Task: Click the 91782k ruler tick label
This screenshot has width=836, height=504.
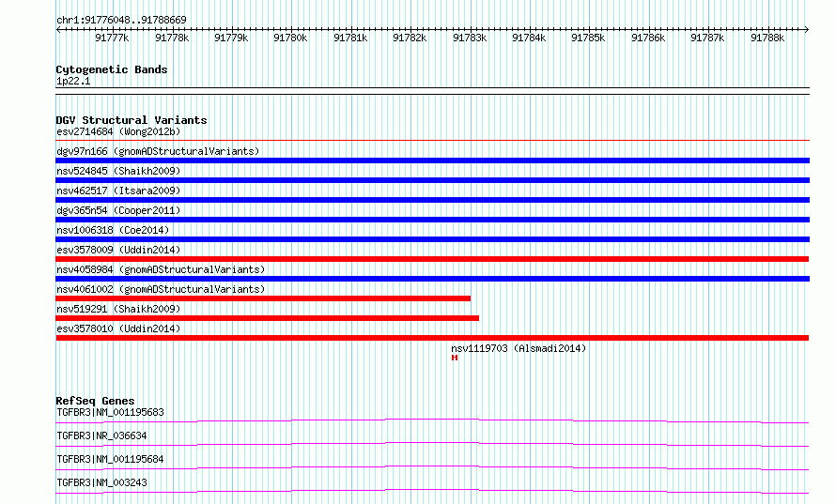Action: coord(410,38)
